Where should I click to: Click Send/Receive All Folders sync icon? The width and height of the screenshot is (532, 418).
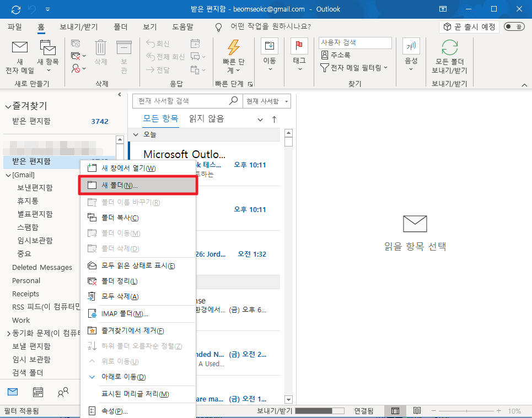coord(449,47)
